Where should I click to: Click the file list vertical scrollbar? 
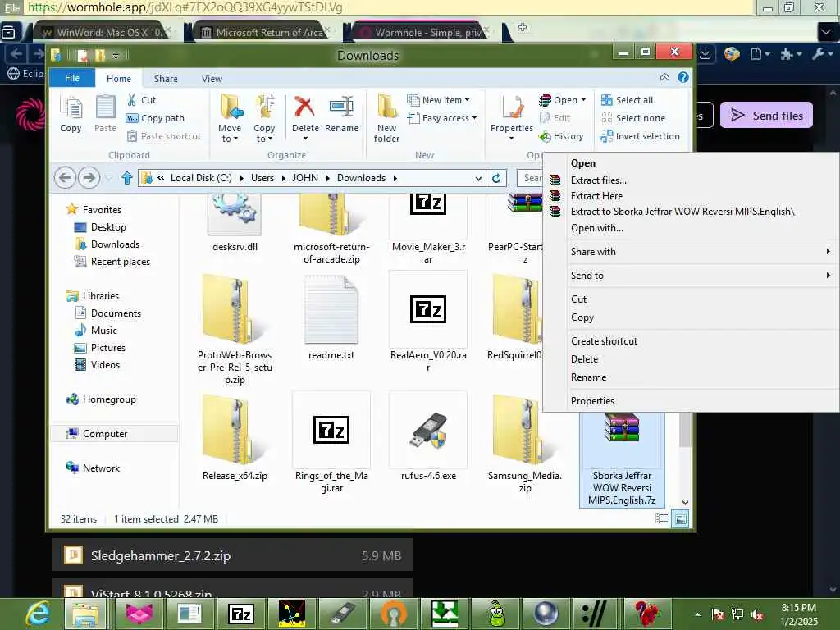(685, 431)
